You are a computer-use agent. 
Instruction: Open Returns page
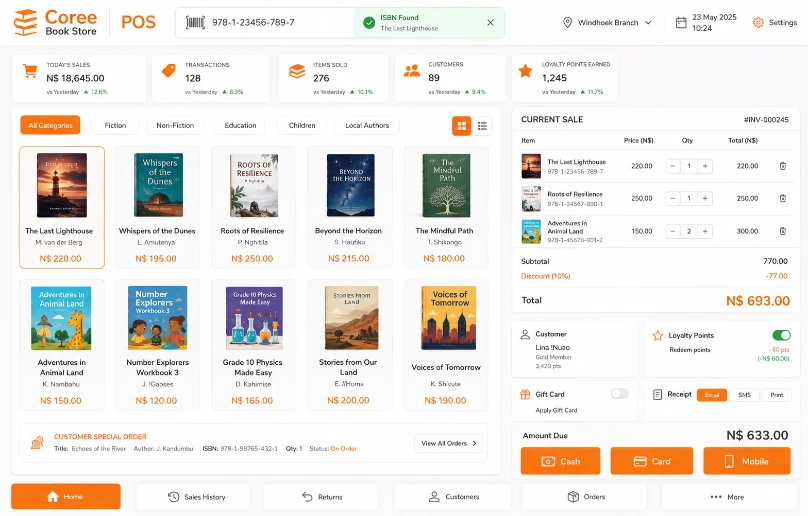[x=322, y=497]
